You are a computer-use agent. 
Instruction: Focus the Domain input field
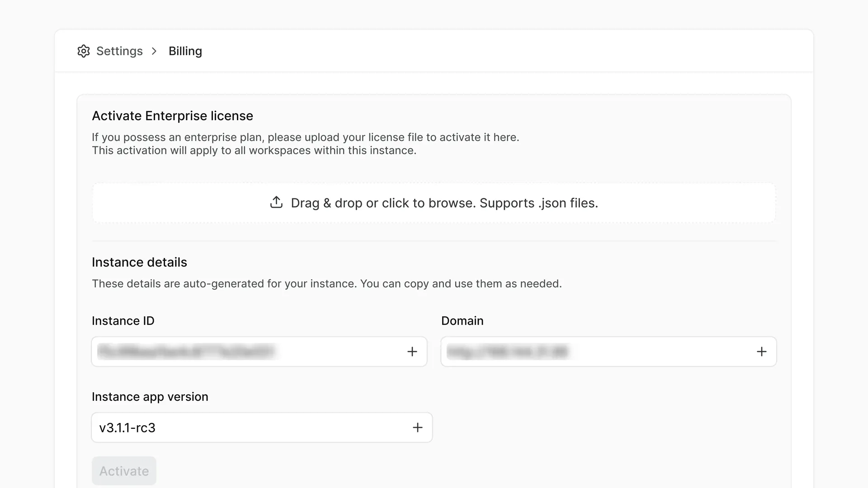609,352
